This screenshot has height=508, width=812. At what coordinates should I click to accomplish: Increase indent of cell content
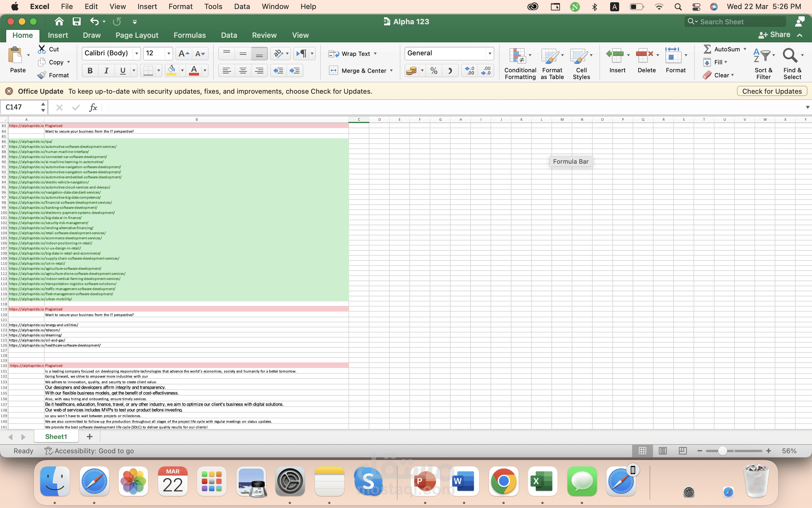pos(295,71)
